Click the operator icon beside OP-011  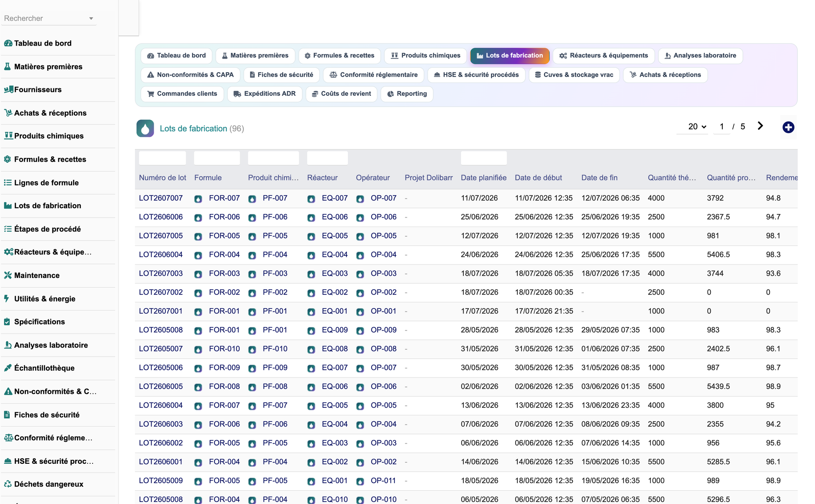tap(360, 481)
